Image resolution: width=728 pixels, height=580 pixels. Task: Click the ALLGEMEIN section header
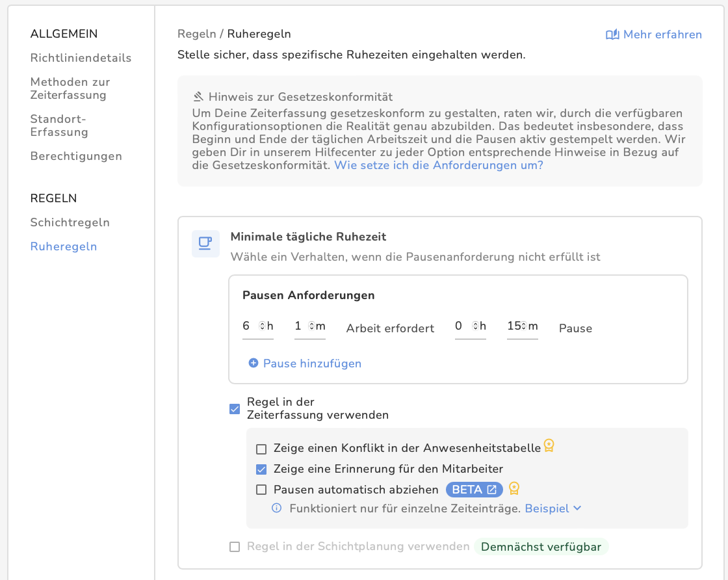coord(64,34)
